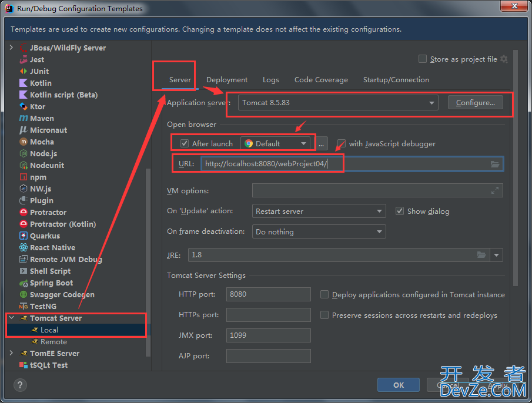Image resolution: width=532 pixels, height=403 pixels.
Task: Click the empty AJP port field
Action: tap(269, 356)
